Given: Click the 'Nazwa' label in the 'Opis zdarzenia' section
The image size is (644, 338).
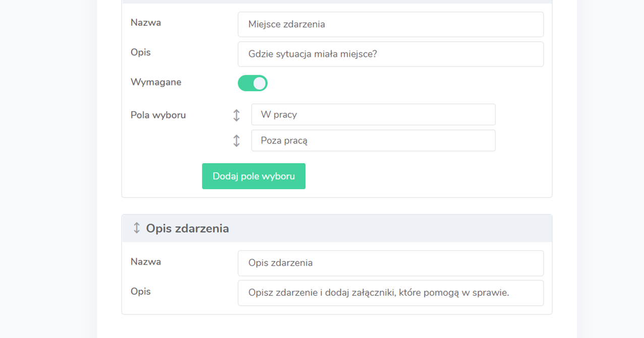Looking at the screenshot, I should point(146,261).
